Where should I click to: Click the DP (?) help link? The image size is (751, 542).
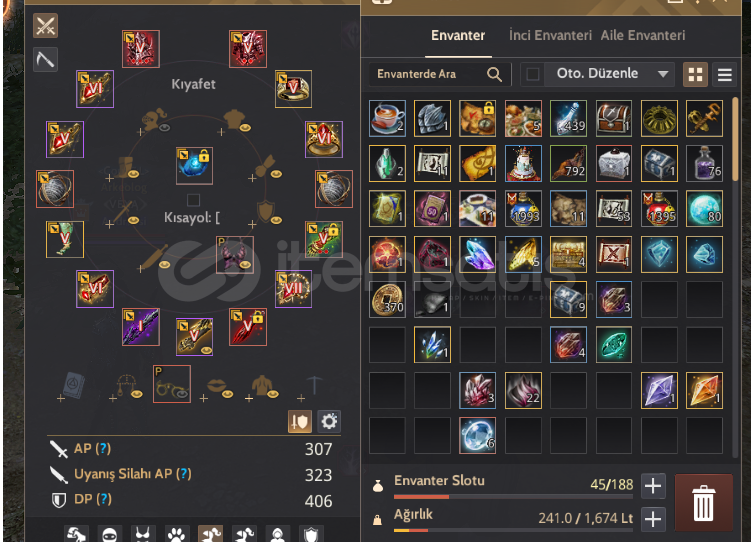coord(93,499)
